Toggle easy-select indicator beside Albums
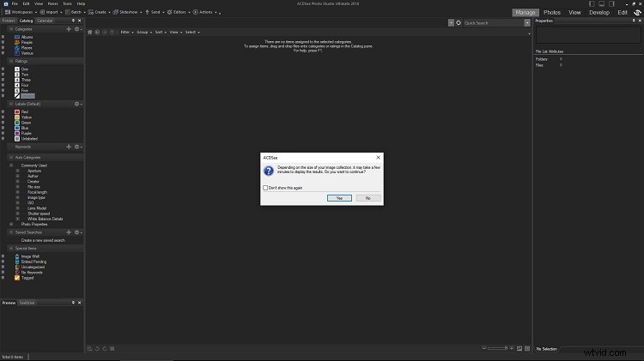 tap(3, 37)
